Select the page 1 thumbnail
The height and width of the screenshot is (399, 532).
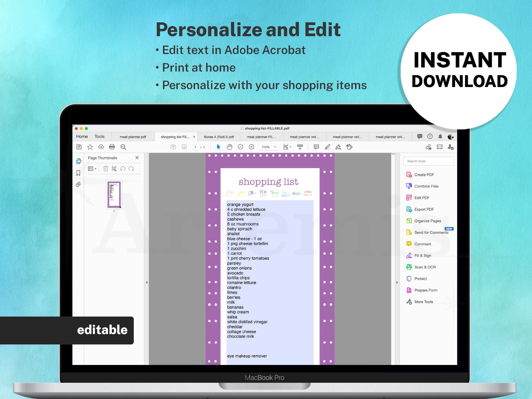[114, 194]
